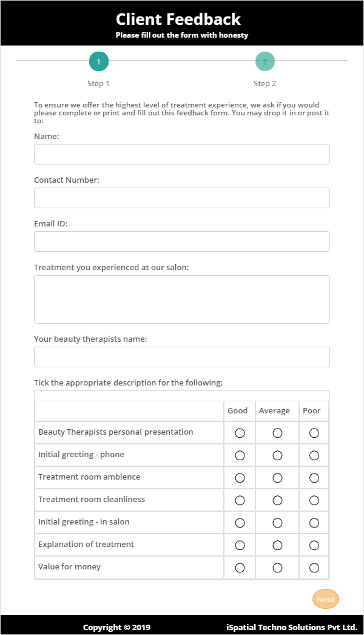Choose Average for Explanation of treatment
364x635 pixels.
pos(277,545)
